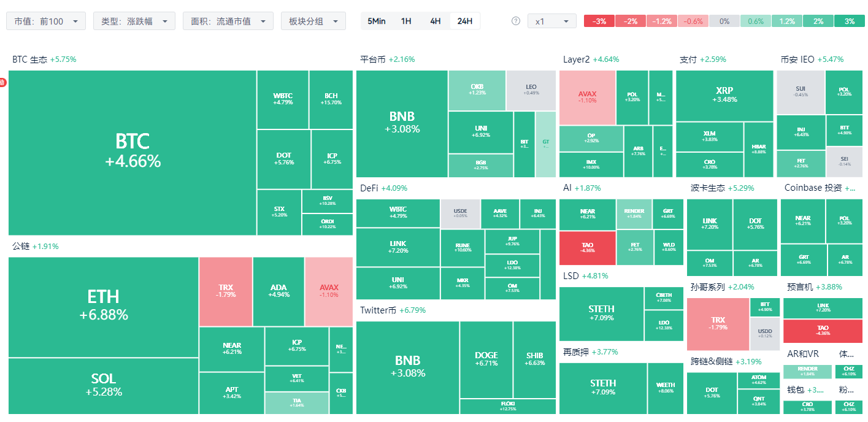Select the ADA +4.94% tile
The height and width of the screenshot is (422, 868).
click(278, 291)
